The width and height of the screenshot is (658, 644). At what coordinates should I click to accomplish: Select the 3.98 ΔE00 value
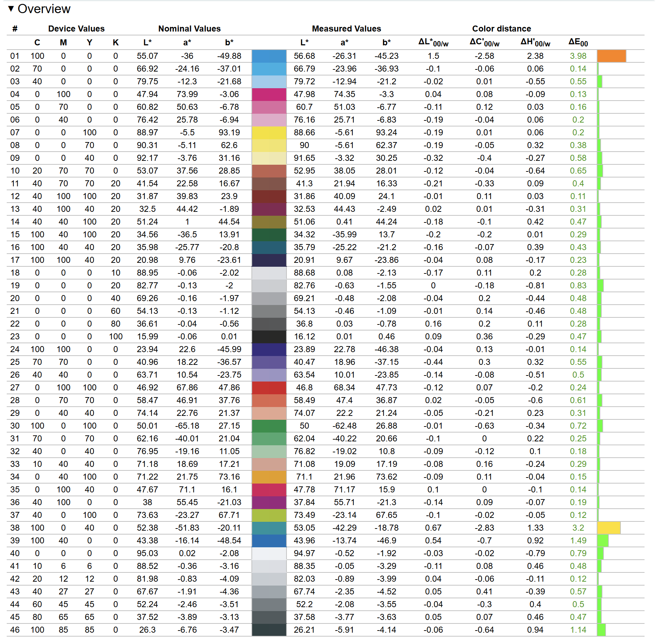click(578, 56)
